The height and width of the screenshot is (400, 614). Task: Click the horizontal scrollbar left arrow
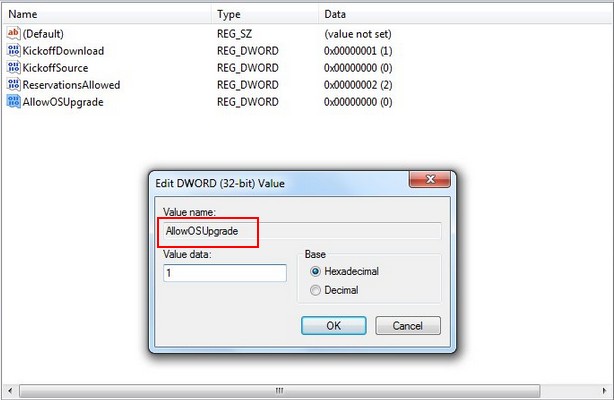point(10,390)
